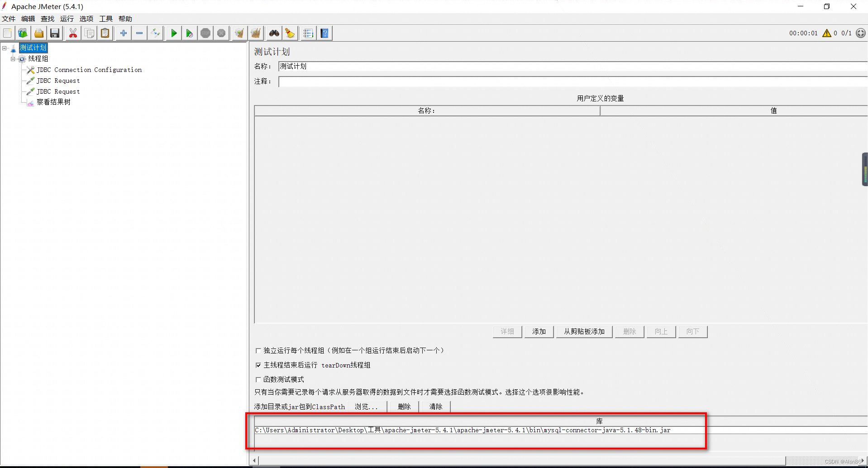The height and width of the screenshot is (468, 868).
Task: Click the 名称 input field
Action: (x=573, y=67)
